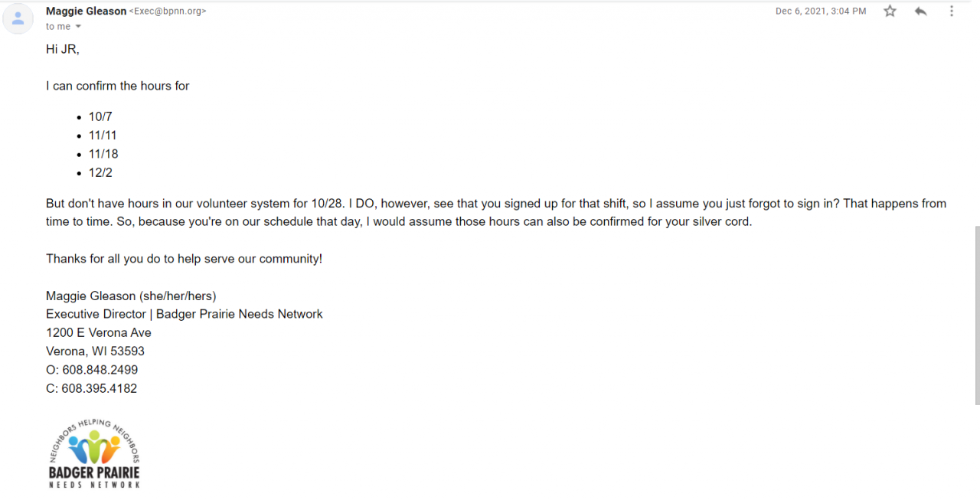Screen dimensions: 980x500
Task: Star this email from Maggie Gleason
Action: (x=890, y=11)
